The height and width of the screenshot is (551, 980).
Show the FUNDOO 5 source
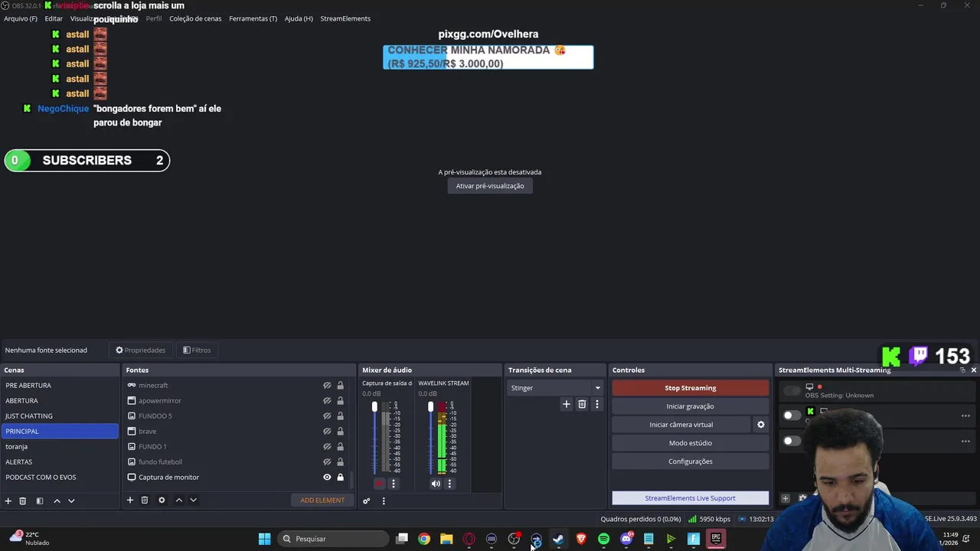[327, 416]
